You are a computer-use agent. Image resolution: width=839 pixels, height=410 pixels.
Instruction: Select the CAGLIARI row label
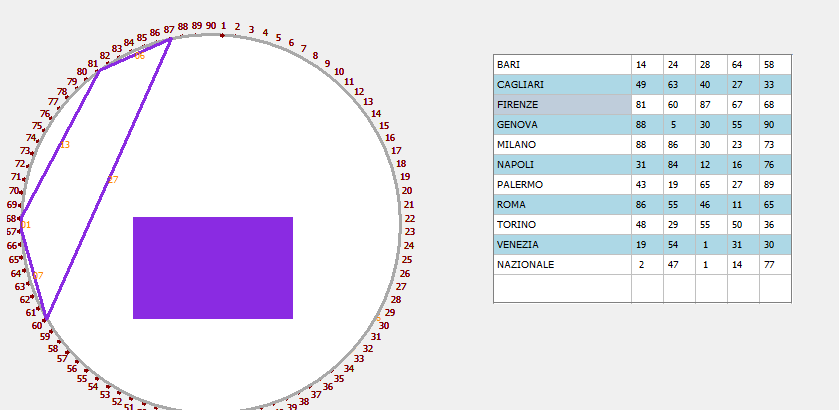(562, 85)
